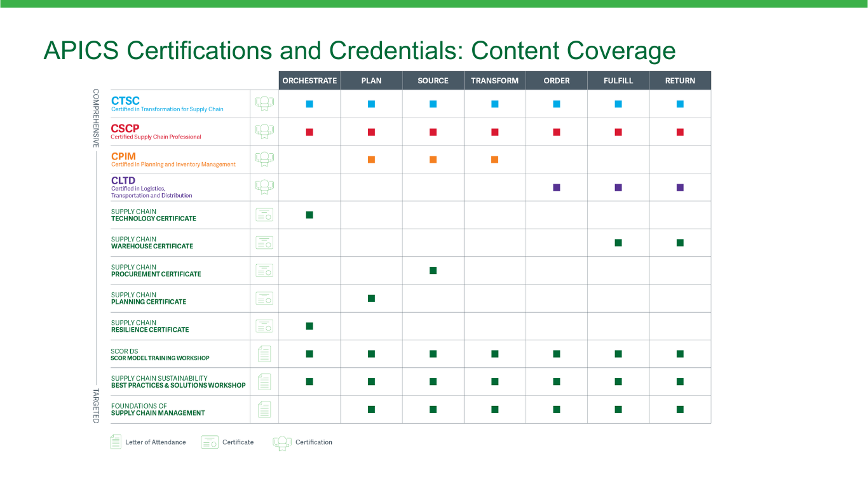Click the Sustainability workshop marker under Order

[x=557, y=382]
